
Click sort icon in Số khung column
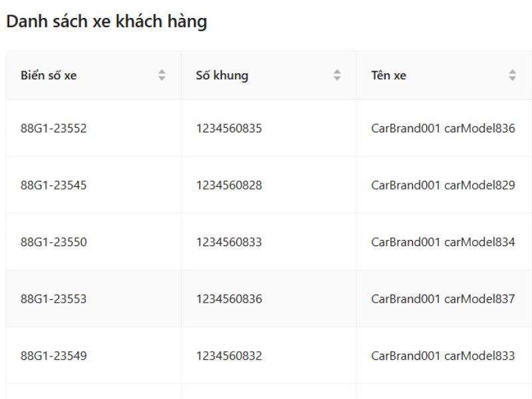coord(337,76)
